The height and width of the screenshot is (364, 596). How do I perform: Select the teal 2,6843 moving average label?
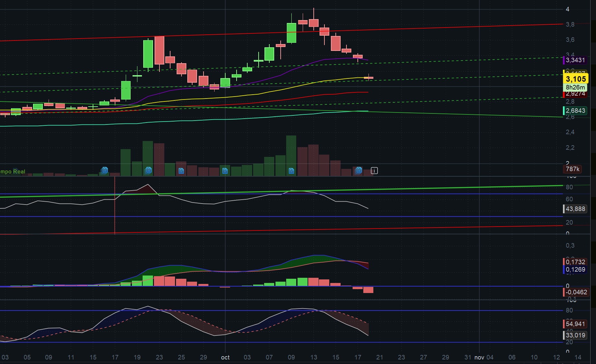pyautogui.click(x=575, y=111)
